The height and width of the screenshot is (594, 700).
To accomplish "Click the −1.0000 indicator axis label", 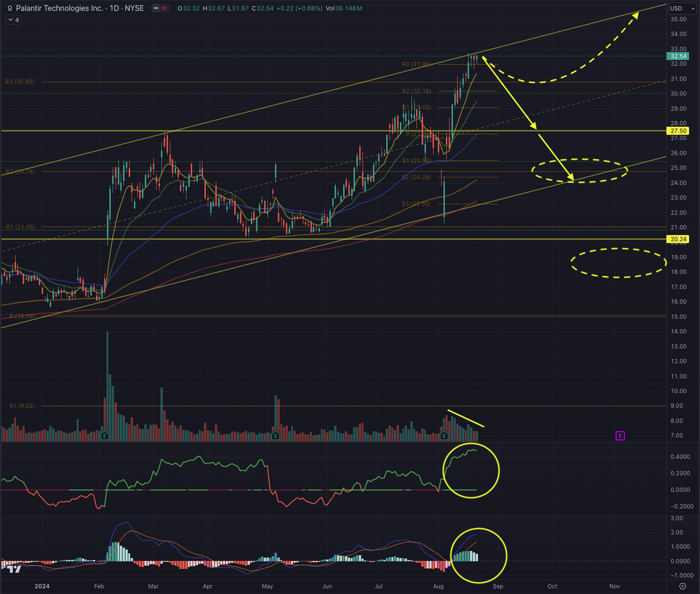I will (682, 576).
